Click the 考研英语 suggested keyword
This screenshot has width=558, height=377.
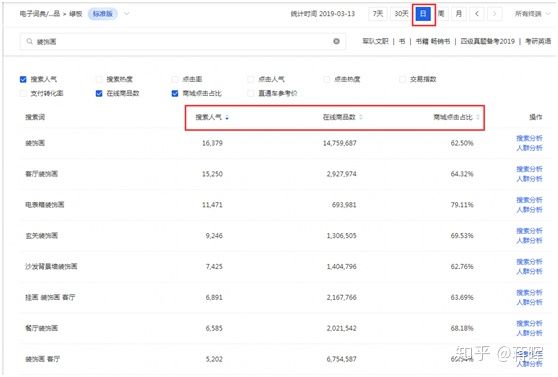click(x=538, y=41)
